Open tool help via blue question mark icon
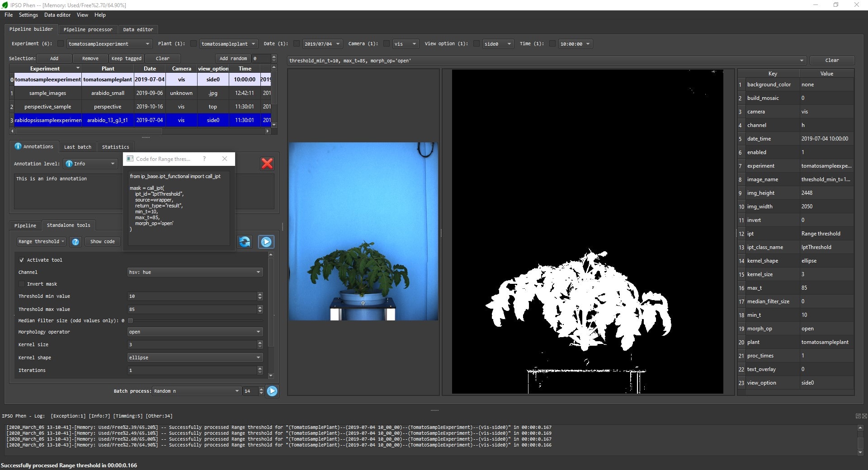This screenshot has width=868, height=470. coord(75,242)
